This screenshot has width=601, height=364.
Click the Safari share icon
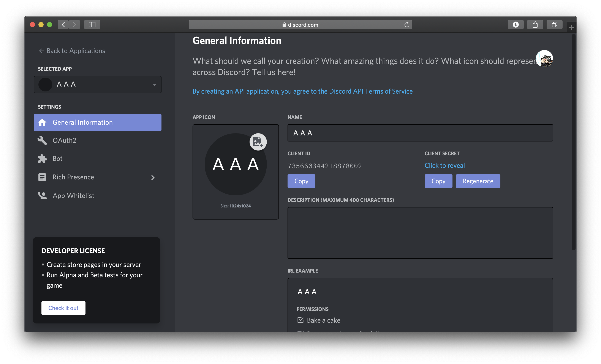[x=535, y=25]
